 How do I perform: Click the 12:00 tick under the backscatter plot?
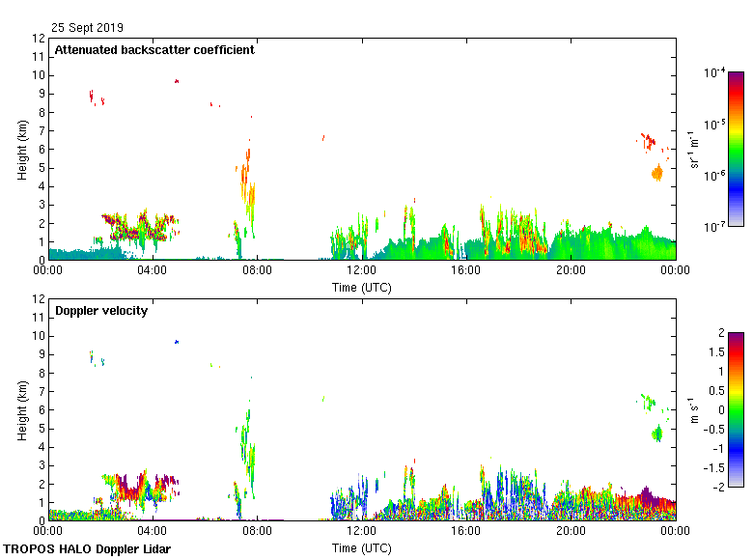(x=362, y=271)
